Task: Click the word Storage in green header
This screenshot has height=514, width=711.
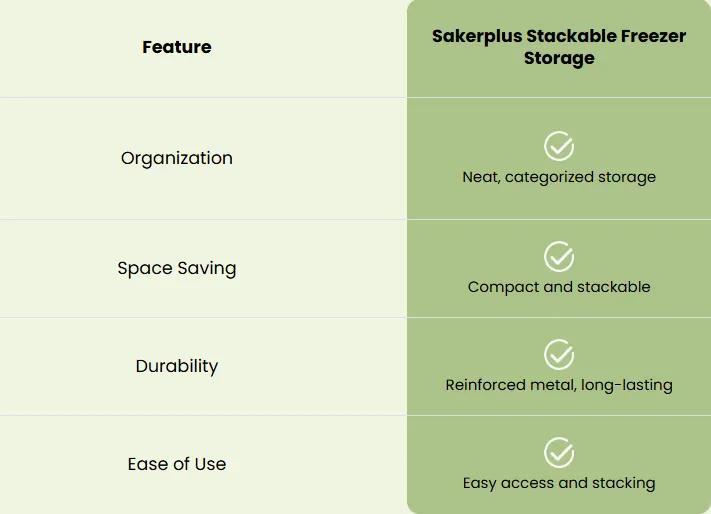Action: pyautogui.click(x=559, y=58)
